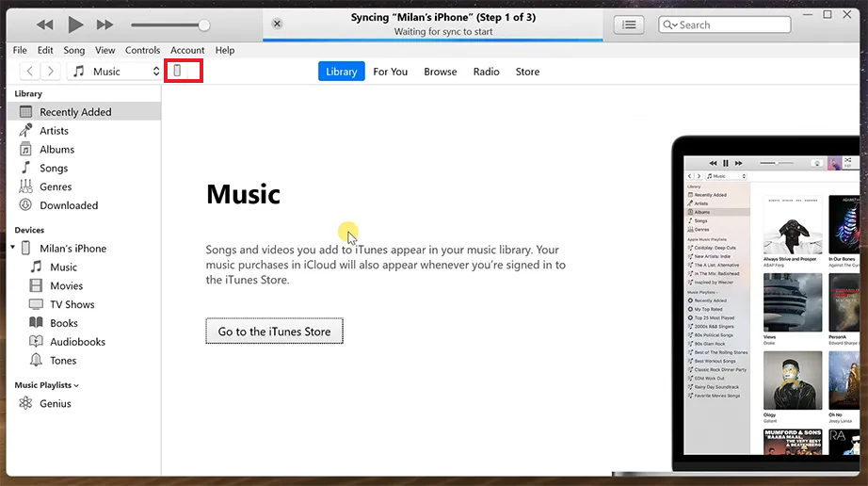Open the Up Next list button

click(629, 24)
